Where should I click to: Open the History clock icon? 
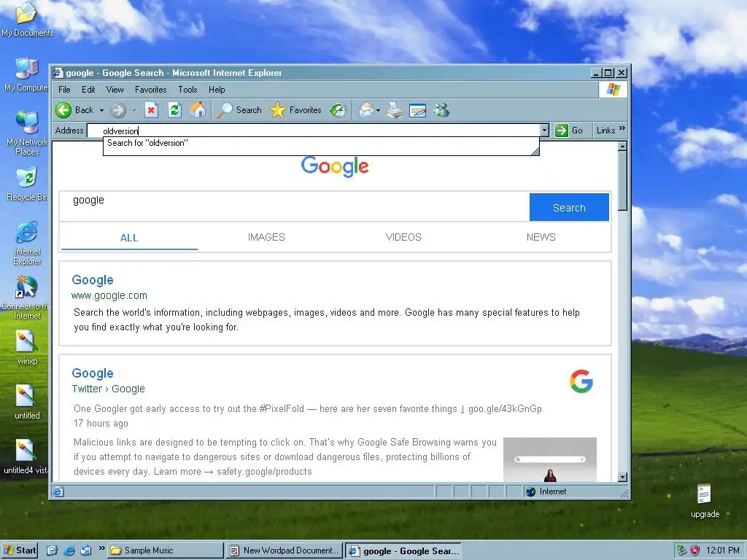pos(338,111)
